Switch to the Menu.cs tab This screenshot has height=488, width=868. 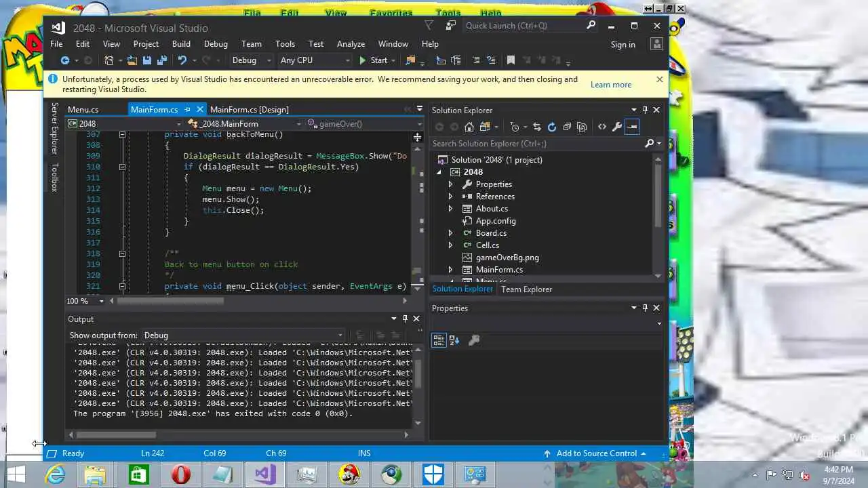(83, 110)
